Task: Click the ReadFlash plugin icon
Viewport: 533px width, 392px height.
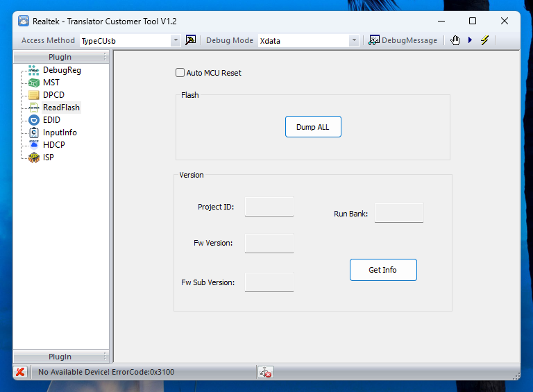Action: (x=33, y=108)
